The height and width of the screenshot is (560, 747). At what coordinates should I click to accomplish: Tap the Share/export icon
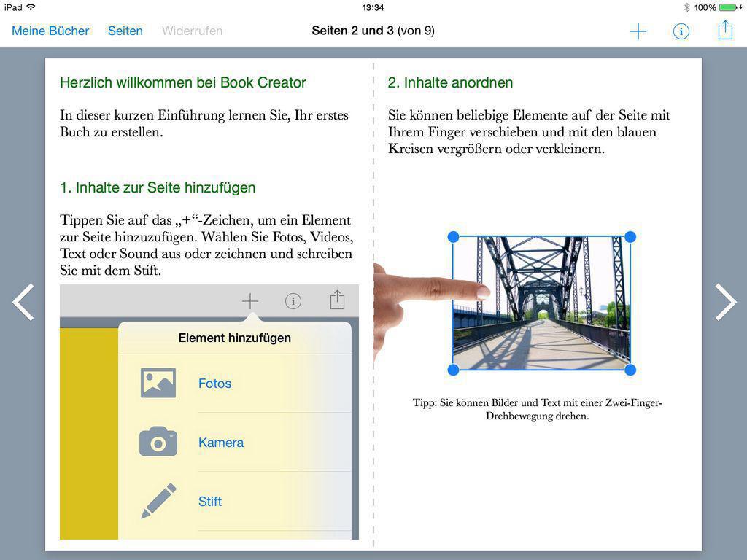pyautogui.click(x=724, y=31)
